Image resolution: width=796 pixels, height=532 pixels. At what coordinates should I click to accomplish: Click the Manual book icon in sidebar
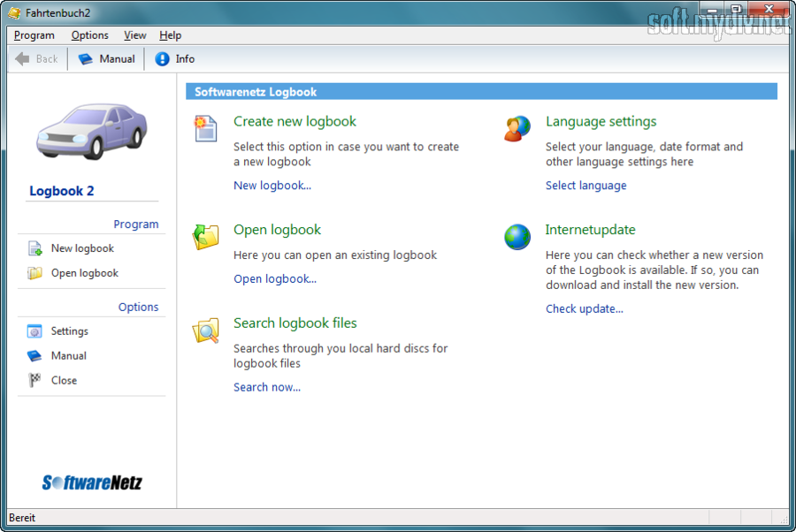[x=34, y=355]
